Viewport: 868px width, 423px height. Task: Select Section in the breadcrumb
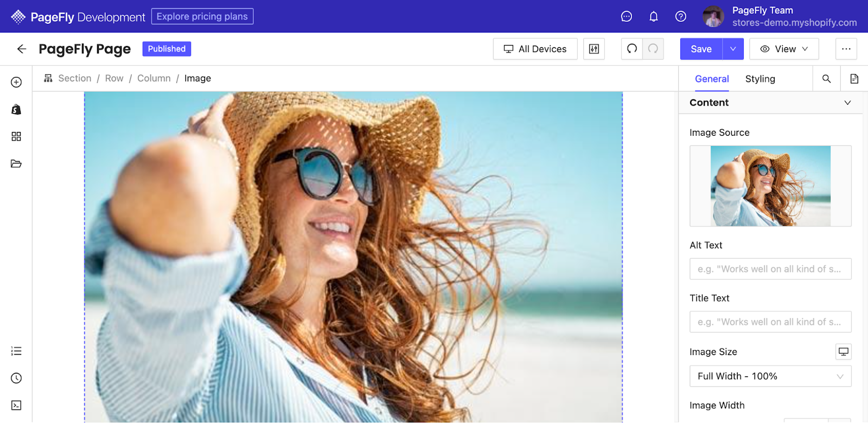(x=75, y=78)
